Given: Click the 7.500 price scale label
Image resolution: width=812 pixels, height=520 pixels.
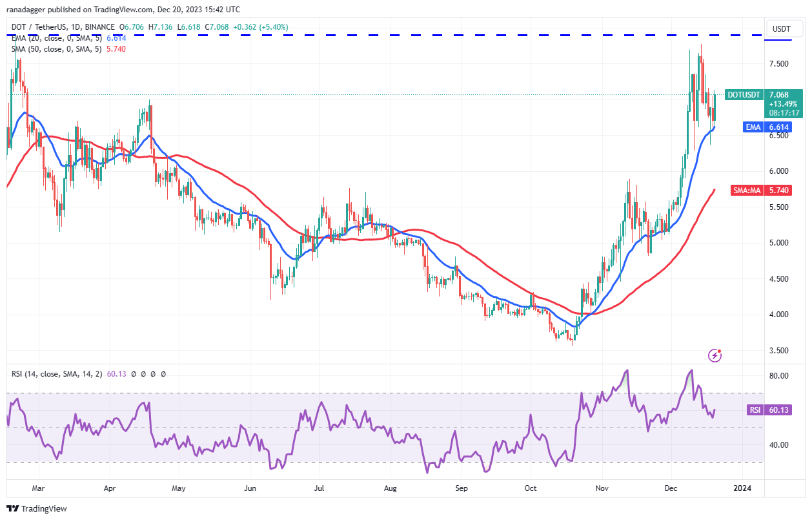Looking at the screenshot, I should click(x=779, y=64).
